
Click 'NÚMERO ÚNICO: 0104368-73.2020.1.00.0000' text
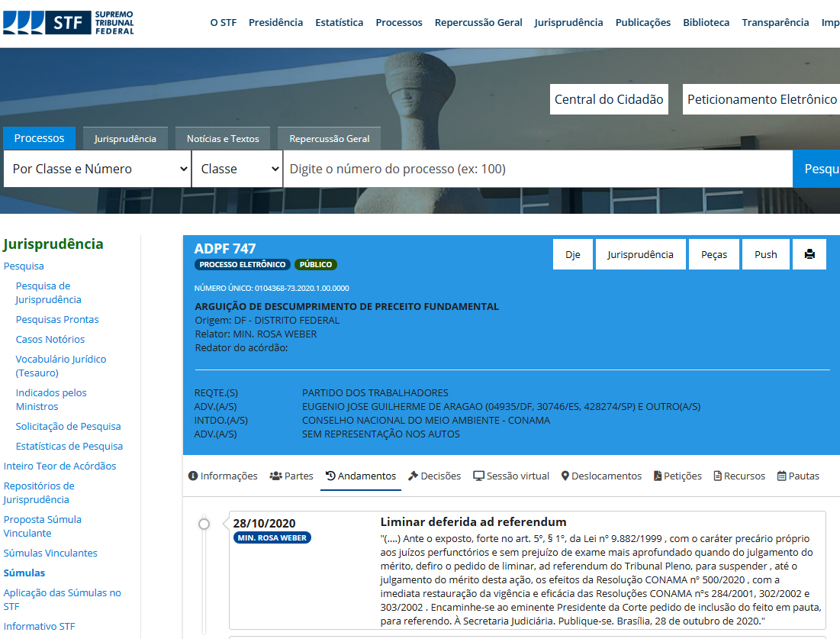(x=272, y=288)
